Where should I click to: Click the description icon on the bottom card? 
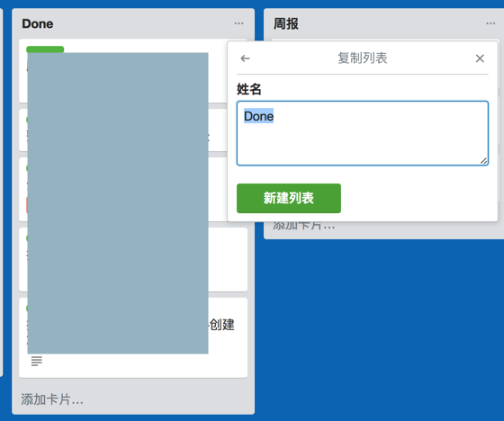(36, 362)
